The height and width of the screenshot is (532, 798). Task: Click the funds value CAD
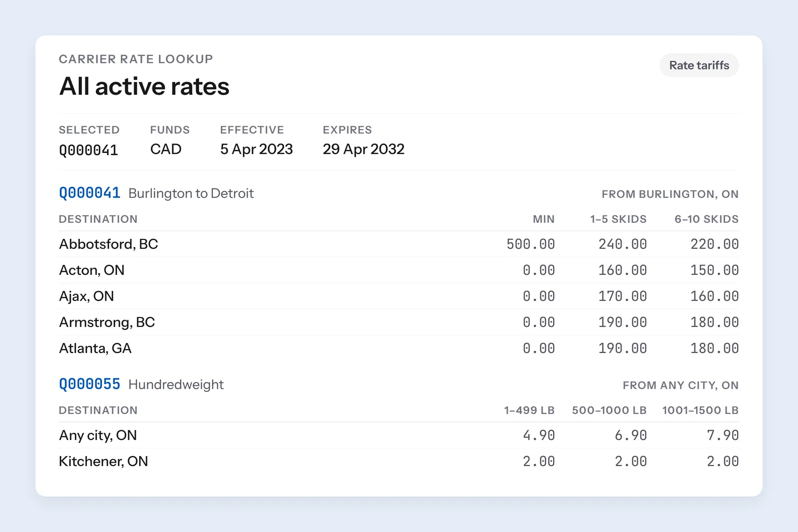pos(166,150)
